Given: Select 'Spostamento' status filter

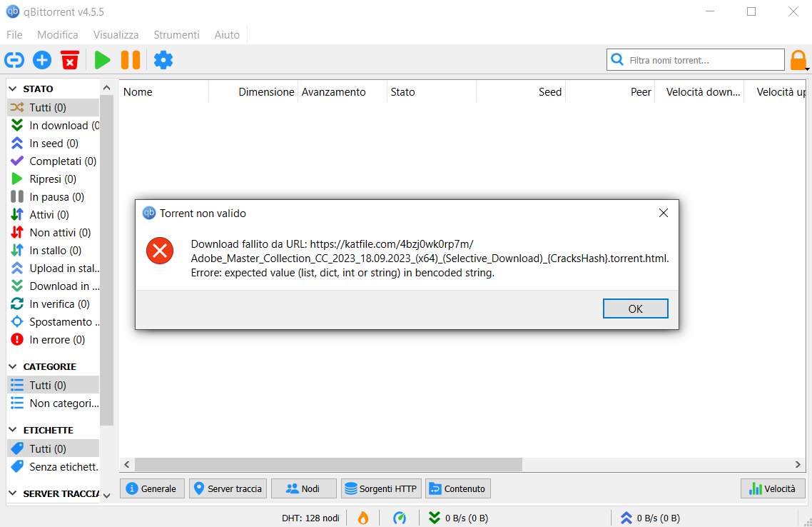Looking at the screenshot, I should (x=54, y=322).
